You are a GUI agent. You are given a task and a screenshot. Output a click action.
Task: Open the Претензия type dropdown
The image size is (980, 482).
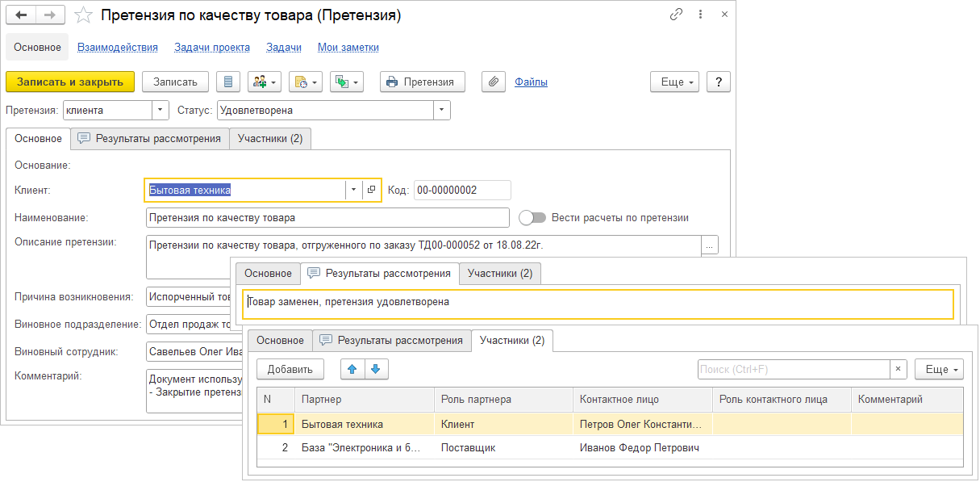(x=161, y=110)
